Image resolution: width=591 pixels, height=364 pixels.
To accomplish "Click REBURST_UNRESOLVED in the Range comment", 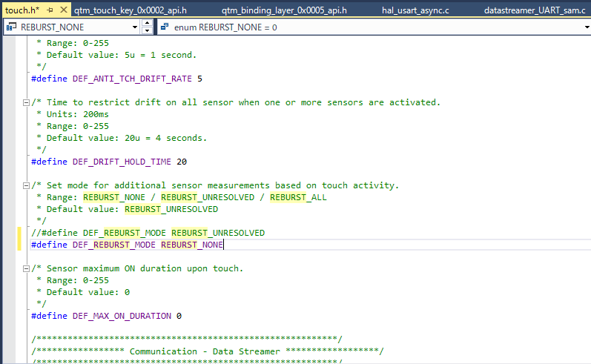I will pos(208,197).
